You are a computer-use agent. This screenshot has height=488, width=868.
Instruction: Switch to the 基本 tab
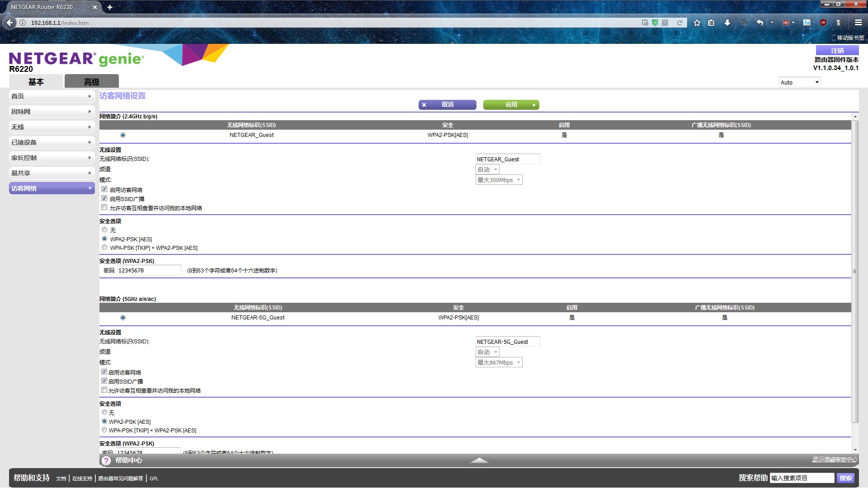(36, 81)
